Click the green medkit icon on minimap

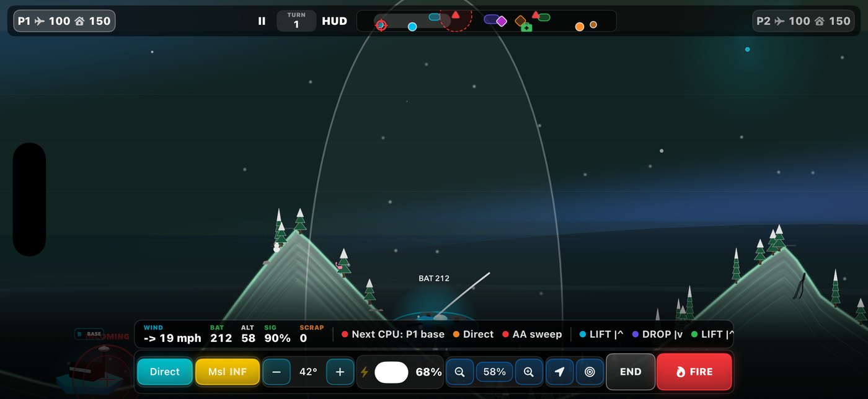click(526, 27)
